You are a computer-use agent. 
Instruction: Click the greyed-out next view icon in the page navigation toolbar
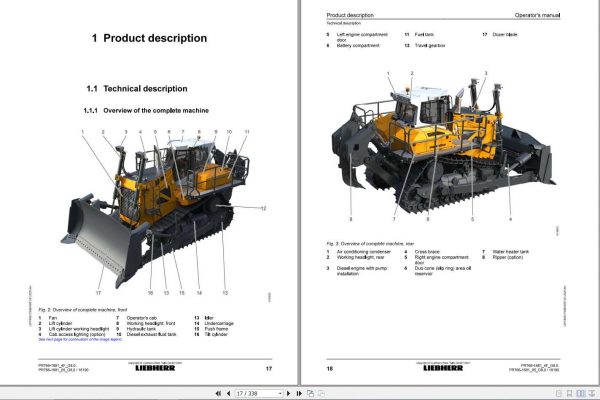322,393
